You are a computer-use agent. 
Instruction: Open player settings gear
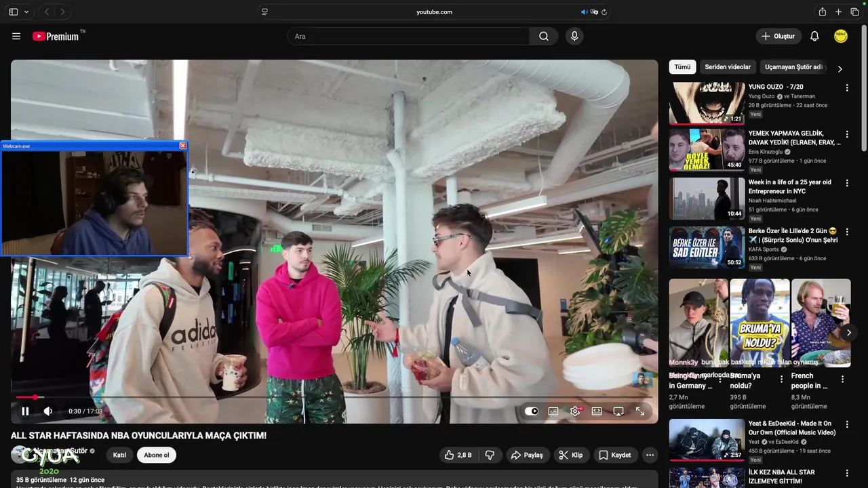tap(576, 411)
